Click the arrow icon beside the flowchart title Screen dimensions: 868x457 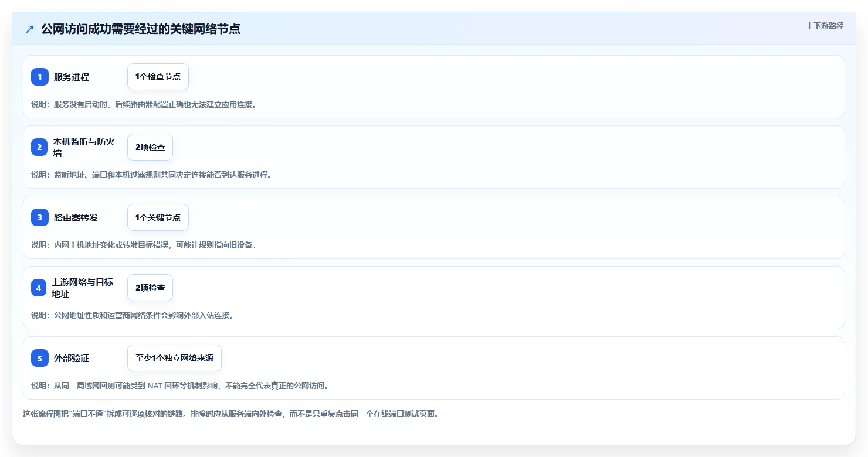pos(30,29)
